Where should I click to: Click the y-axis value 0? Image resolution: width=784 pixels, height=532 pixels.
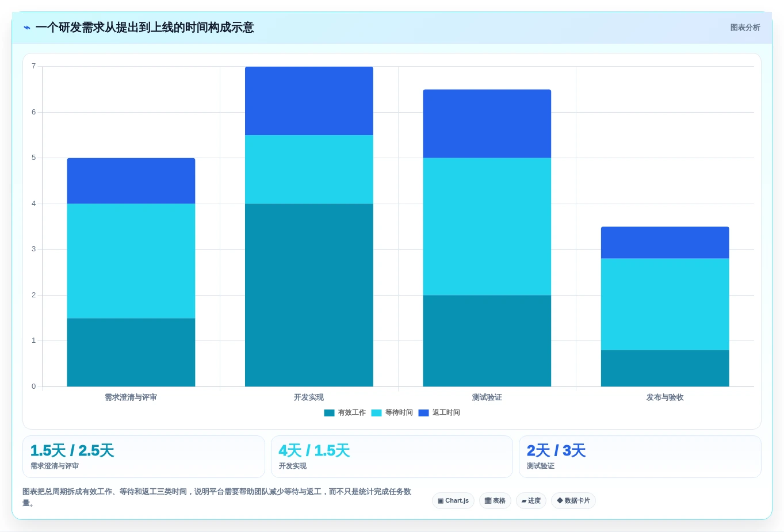[34, 386]
